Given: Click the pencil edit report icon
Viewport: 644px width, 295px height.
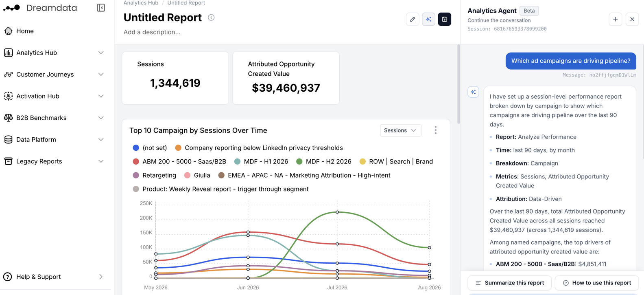Looking at the screenshot, I should pos(413,19).
